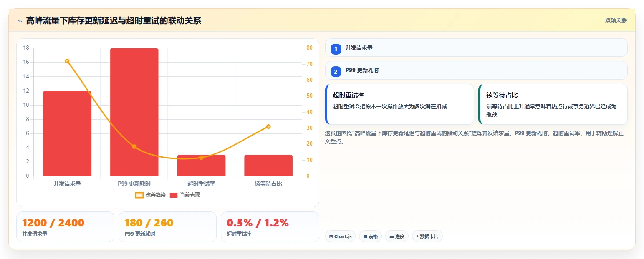Screen dimensions: 644x259
Task: Click the red bar for 超时重试率
Action: (201, 166)
